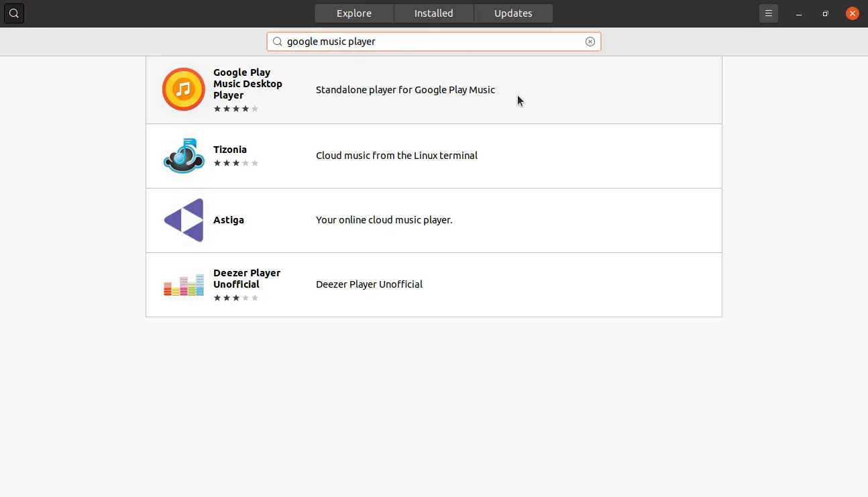
Task: Click the 'Deezer Player Unofficial' description text
Action: (x=369, y=284)
